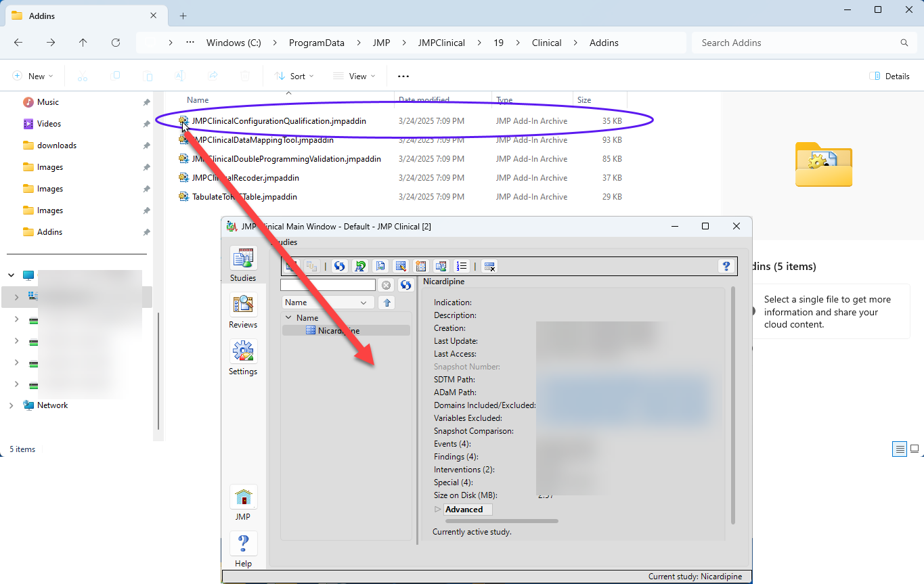Add a new tab in File Explorer
Screen dimensions: 924x584
pos(183,16)
